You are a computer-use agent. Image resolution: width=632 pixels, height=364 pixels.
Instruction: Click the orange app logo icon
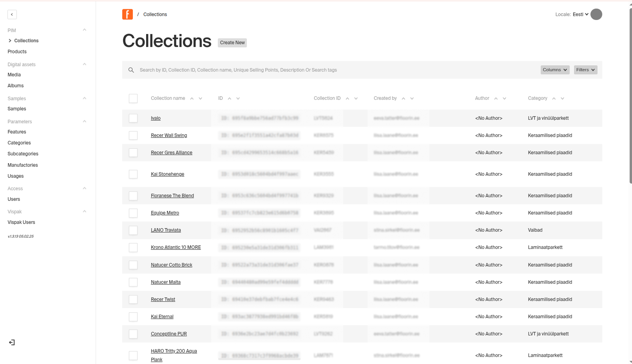click(127, 14)
